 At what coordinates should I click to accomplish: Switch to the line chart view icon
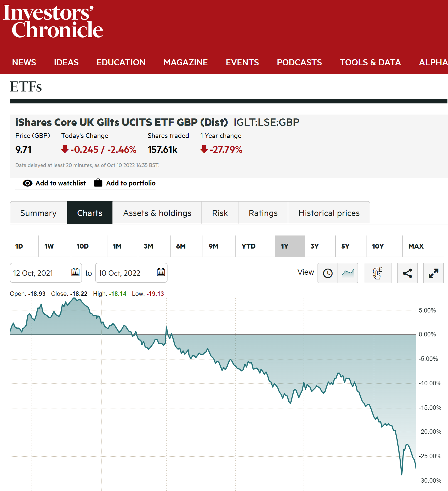tap(348, 273)
